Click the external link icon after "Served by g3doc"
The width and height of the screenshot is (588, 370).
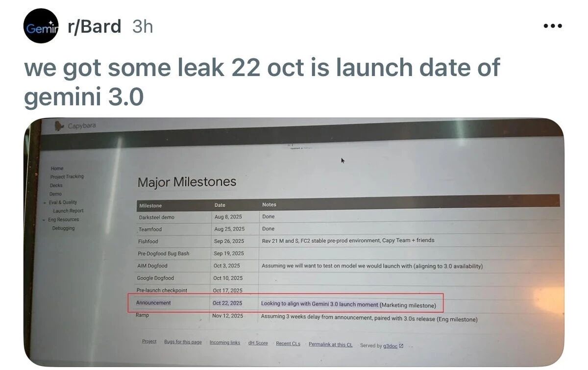400,345
